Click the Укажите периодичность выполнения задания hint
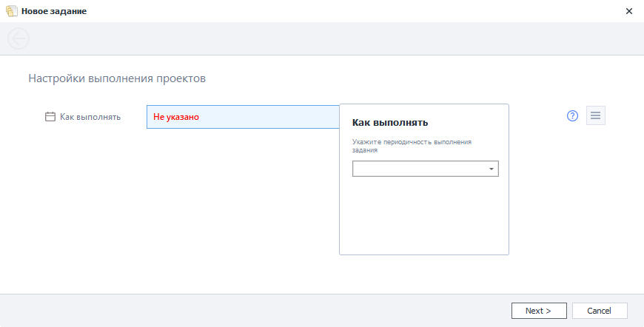 pyautogui.click(x=412, y=145)
